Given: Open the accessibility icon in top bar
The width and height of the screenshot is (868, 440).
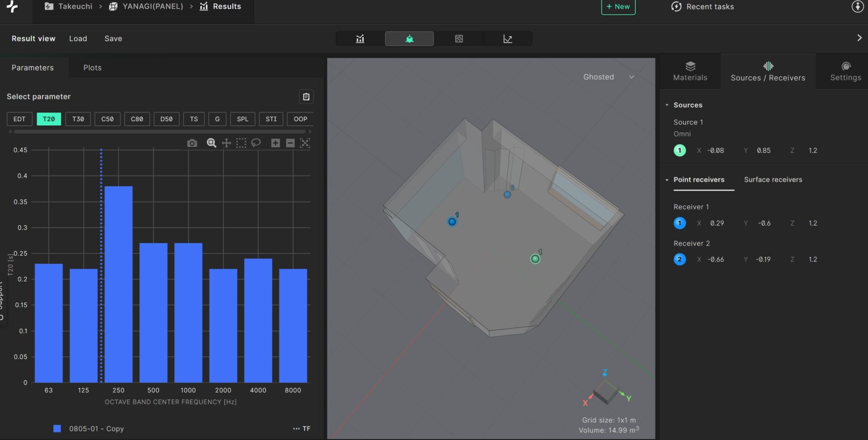Looking at the screenshot, I should pos(857,7).
